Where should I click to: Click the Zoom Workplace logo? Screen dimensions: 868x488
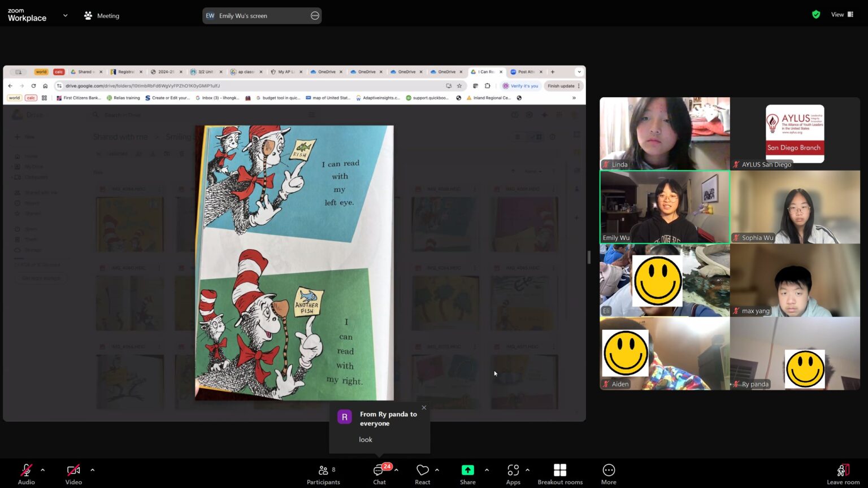(27, 15)
